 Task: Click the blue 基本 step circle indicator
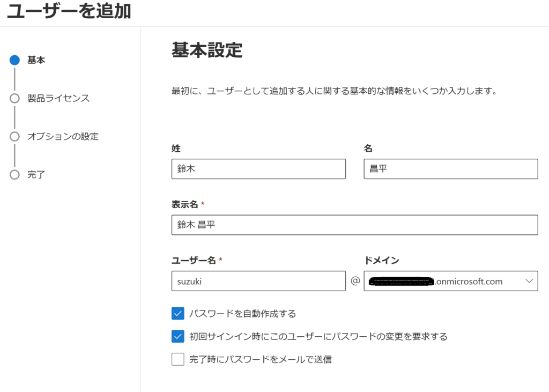coord(14,60)
